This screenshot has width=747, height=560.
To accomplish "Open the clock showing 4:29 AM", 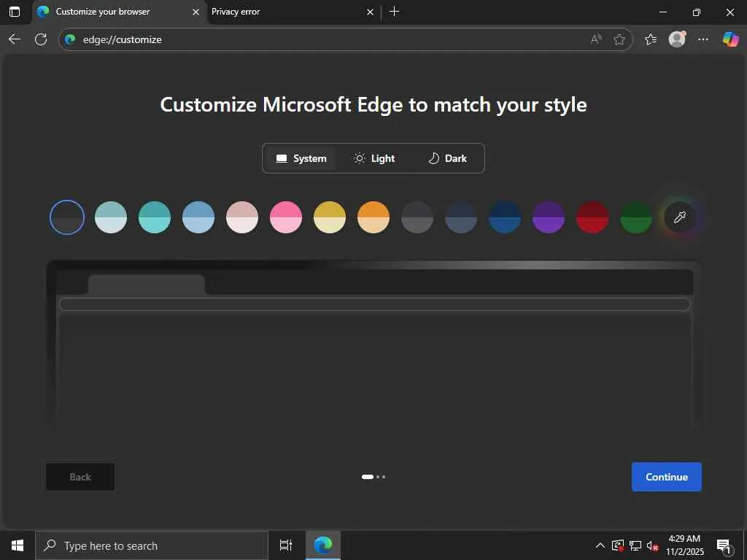I will point(684,545).
